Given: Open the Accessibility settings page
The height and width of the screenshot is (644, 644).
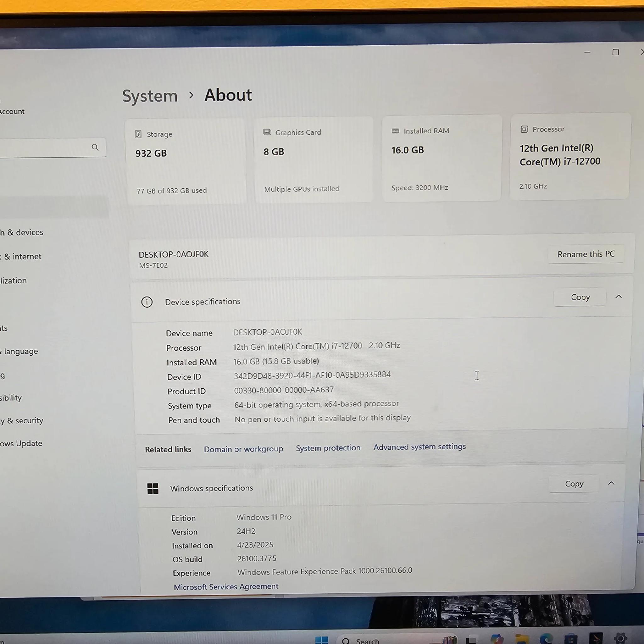Looking at the screenshot, I should tap(11, 398).
